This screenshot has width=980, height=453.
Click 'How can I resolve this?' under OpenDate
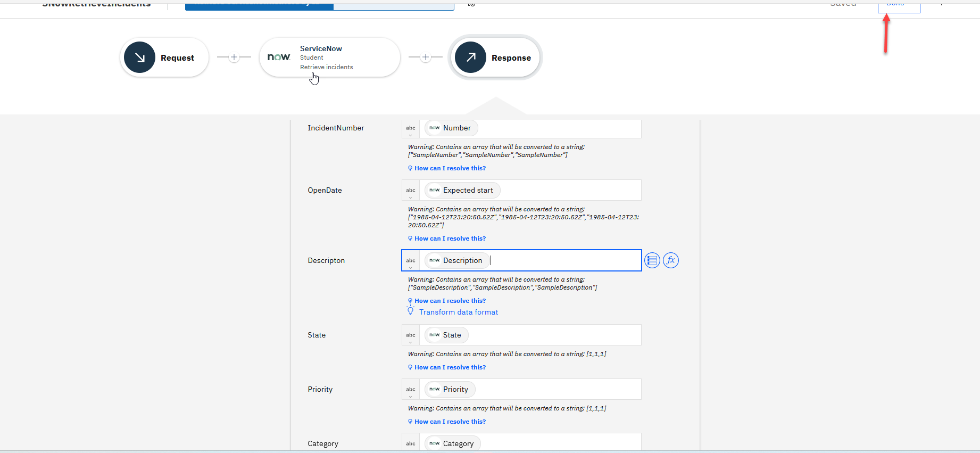pyautogui.click(x=450, y=238)
